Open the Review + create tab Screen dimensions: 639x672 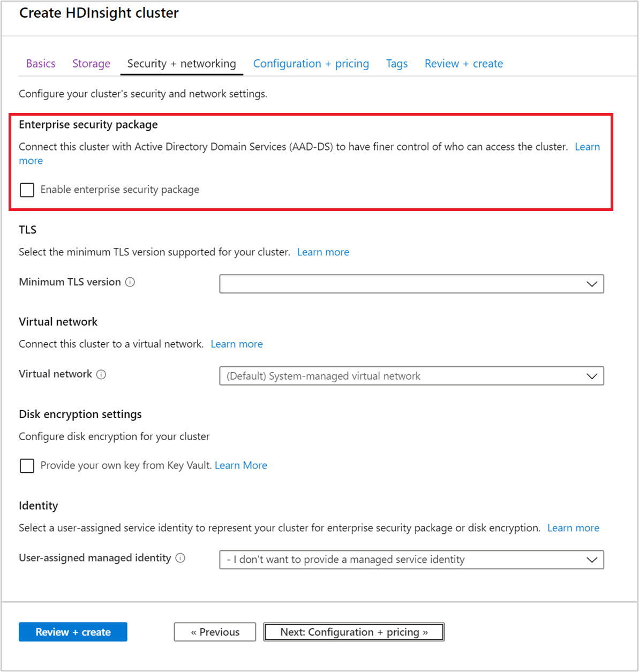463,63
